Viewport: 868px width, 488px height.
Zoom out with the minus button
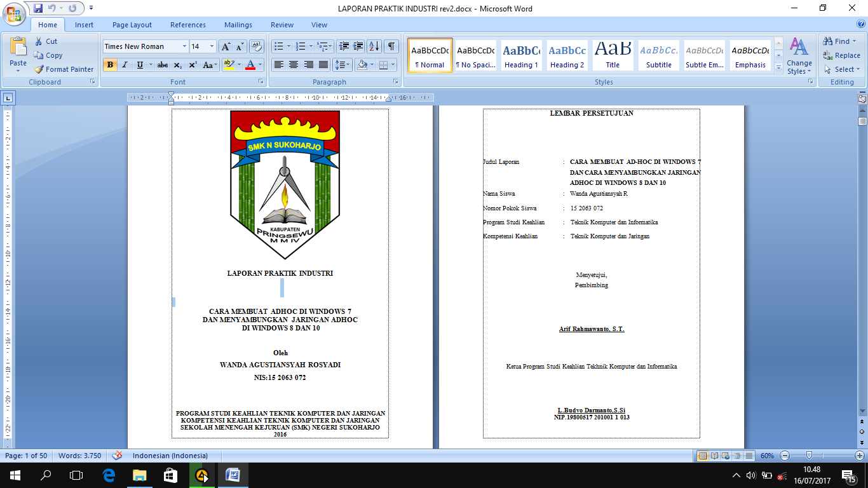pos(785,456)
